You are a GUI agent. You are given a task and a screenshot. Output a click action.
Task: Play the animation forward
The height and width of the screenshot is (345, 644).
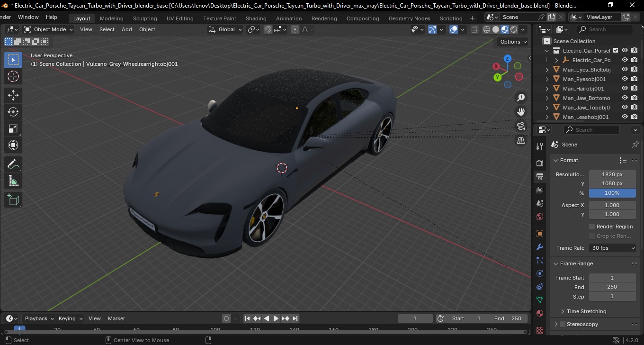(x=276, y=318)
